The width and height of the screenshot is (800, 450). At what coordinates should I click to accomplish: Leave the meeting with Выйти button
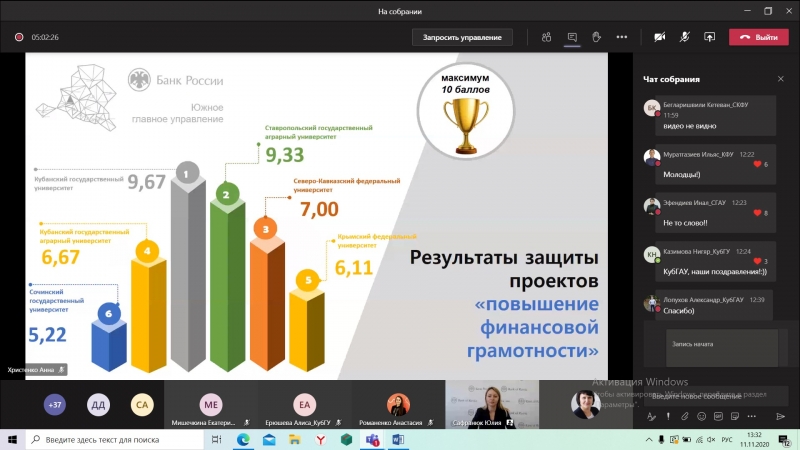coord(759,37)
